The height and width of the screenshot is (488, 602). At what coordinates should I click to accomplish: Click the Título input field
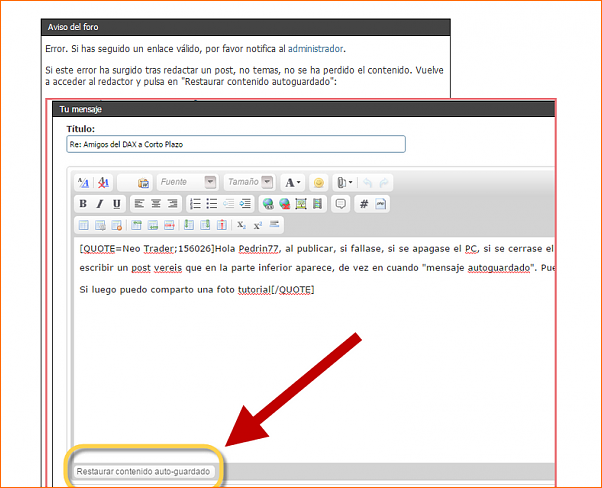point(236,144)
